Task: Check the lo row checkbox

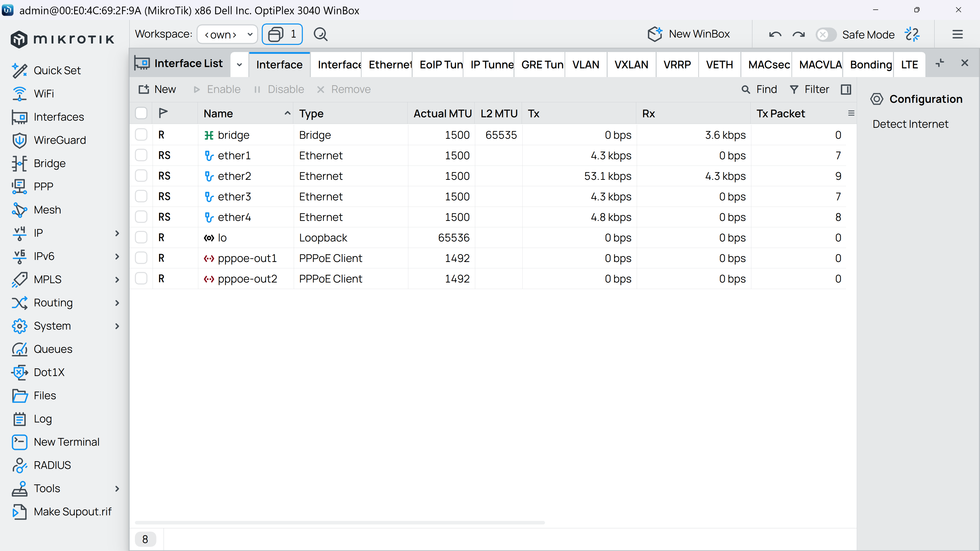Action: point(141,237)
